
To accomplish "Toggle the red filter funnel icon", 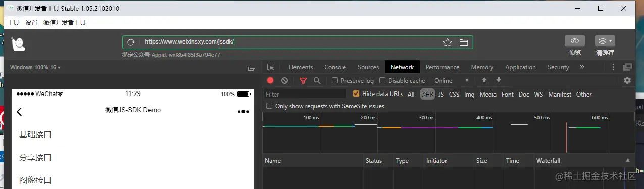I will tap(303, 80).
